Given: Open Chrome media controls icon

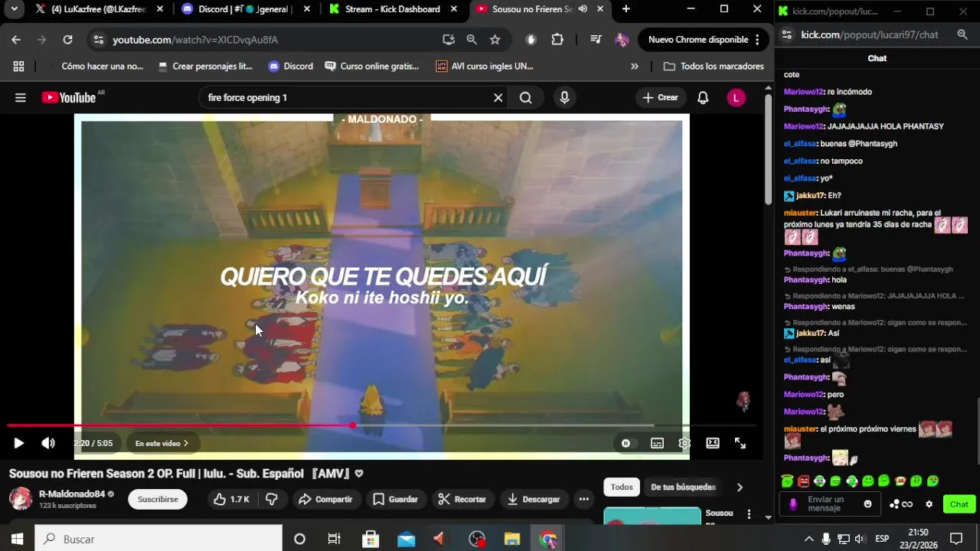Looking at the screenshot, I should click(595, 39).
